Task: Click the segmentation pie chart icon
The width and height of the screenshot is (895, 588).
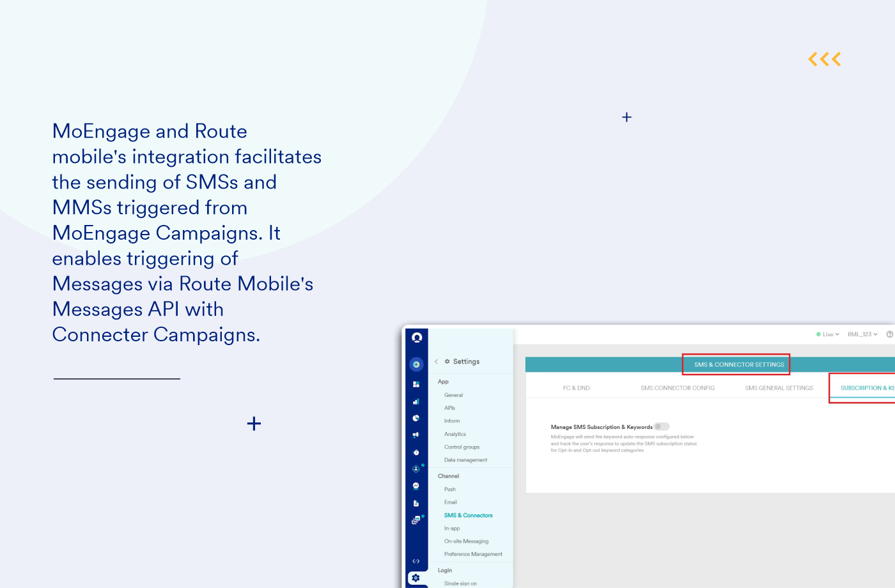Action: (416, 419)
